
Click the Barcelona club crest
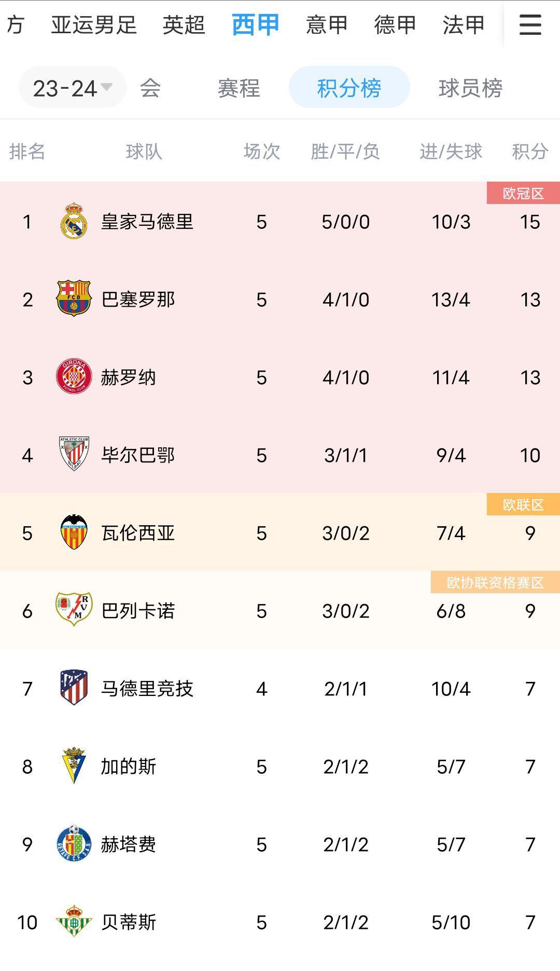(74, 299)
